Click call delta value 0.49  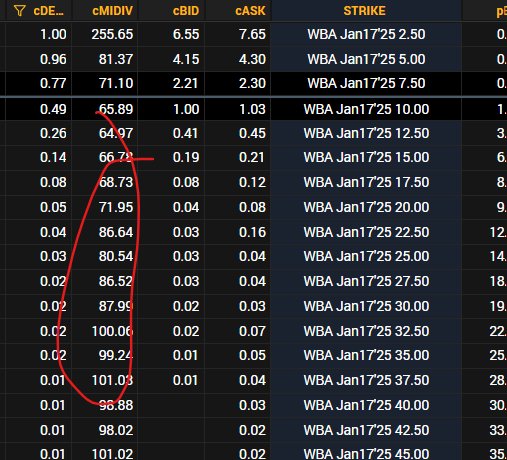click(x=53, y=109)
